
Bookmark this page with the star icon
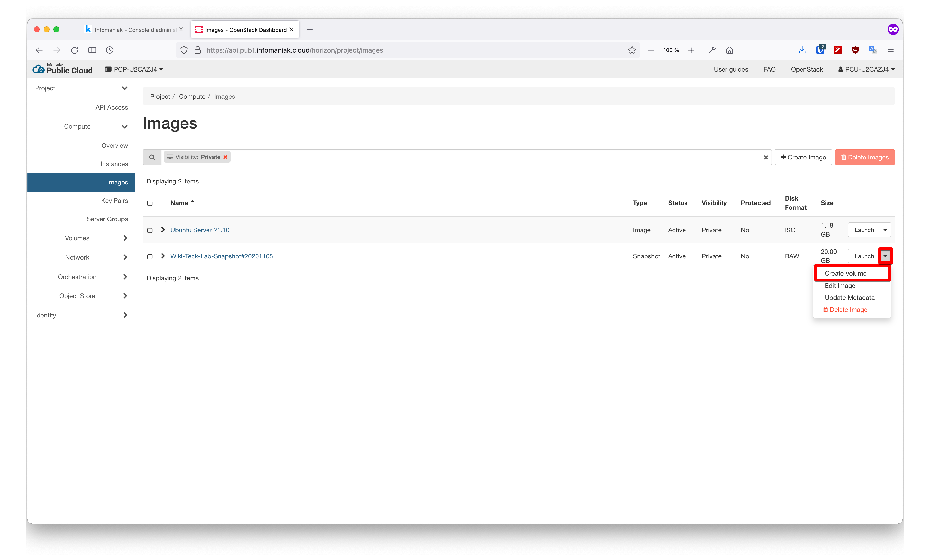(632, 50)
